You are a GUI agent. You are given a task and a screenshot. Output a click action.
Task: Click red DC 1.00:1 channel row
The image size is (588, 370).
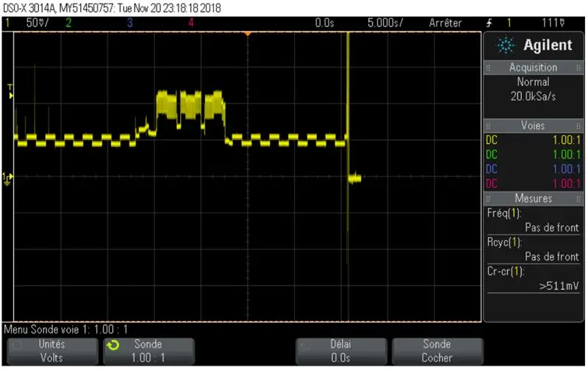[533, 184]
